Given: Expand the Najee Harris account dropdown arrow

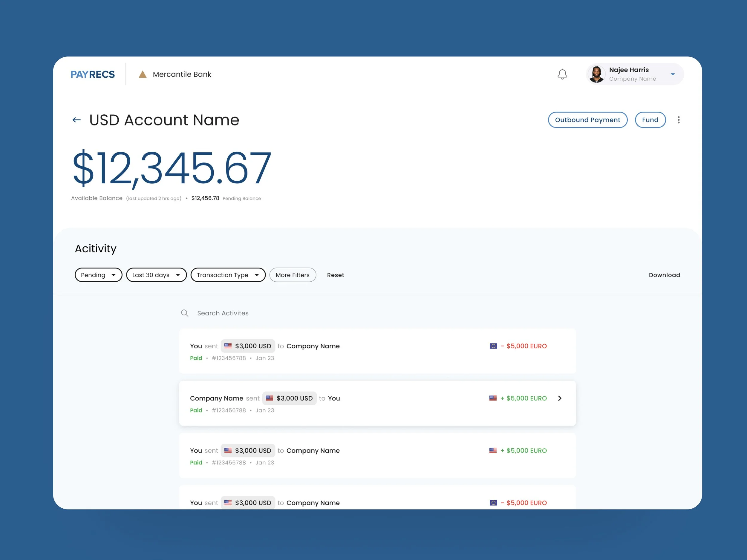Looking at the screenshot, I should click(673, 74).
